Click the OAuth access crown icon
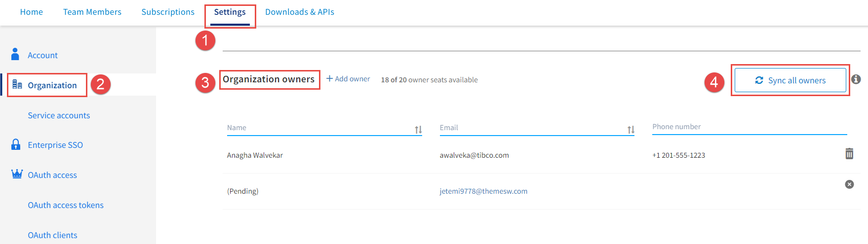The image size is (868, 244). coord(17,174)
